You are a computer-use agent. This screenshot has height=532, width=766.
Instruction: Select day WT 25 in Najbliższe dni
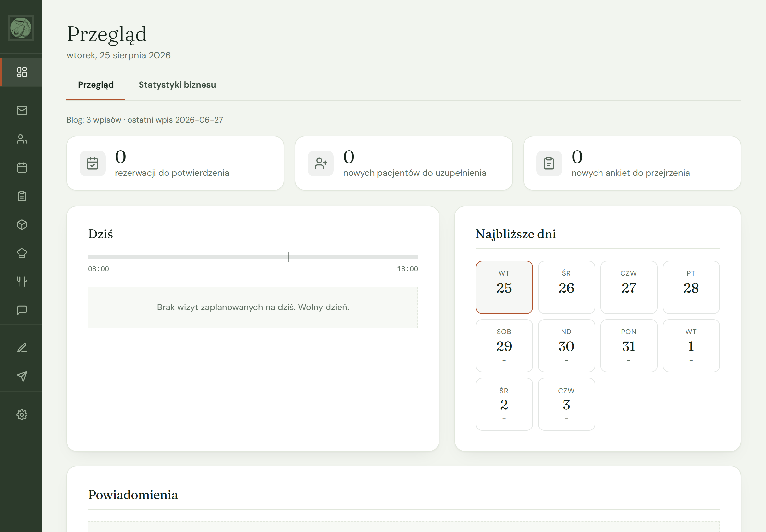click(504, 287)
